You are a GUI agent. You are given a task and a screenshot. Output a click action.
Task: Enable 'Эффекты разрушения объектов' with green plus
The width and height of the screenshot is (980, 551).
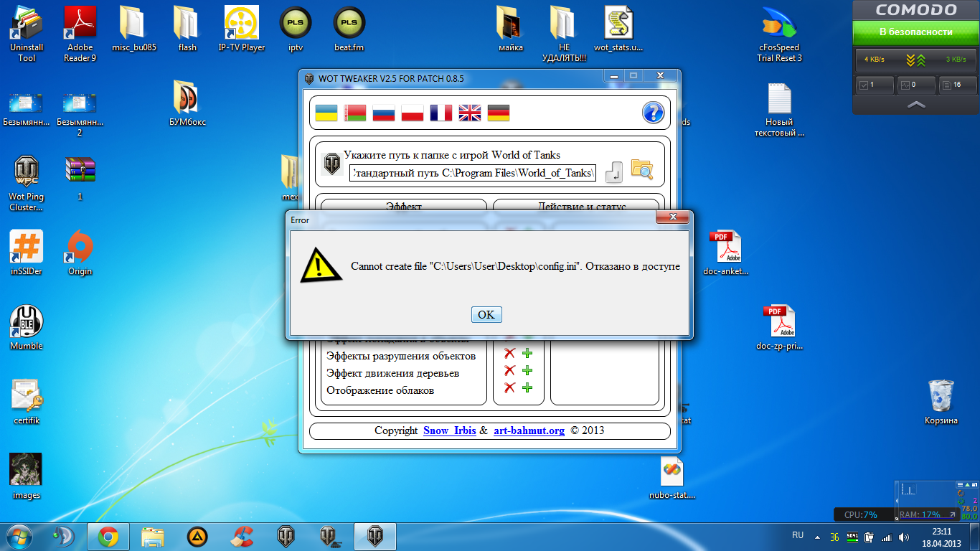tap(527, 353)
